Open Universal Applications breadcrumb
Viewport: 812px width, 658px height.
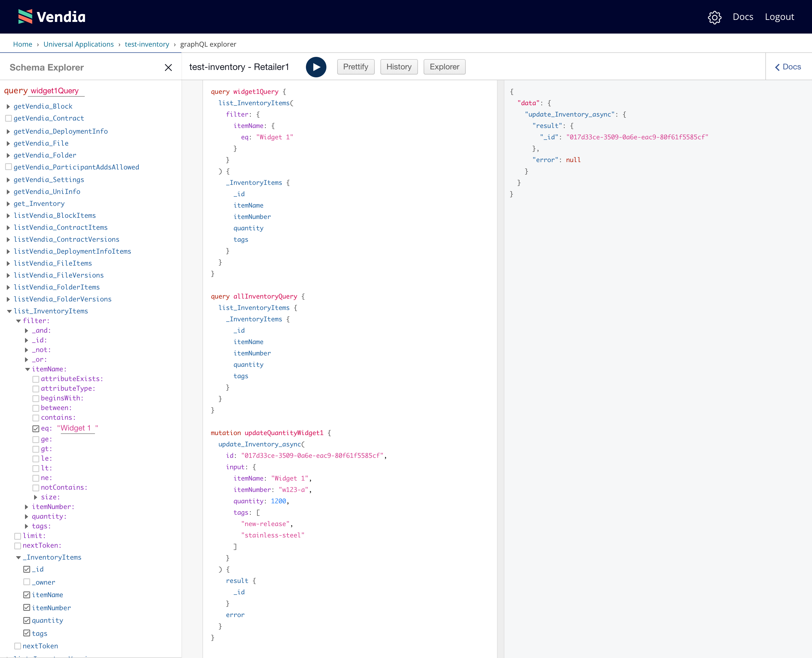(x=78, y=44)
